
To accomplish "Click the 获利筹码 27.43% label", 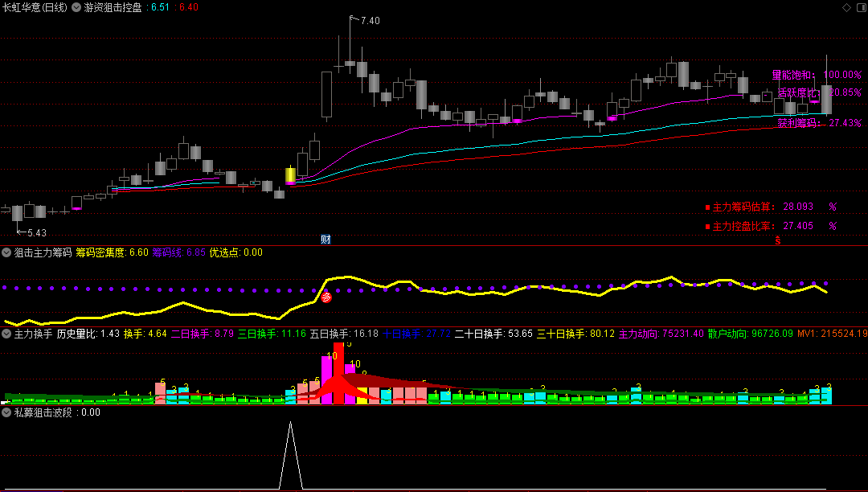I will click(x=819, y=123).
